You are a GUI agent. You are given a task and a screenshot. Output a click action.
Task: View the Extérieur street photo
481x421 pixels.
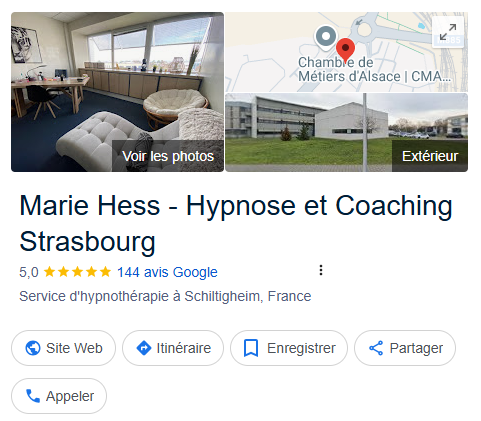click(430, 156)
